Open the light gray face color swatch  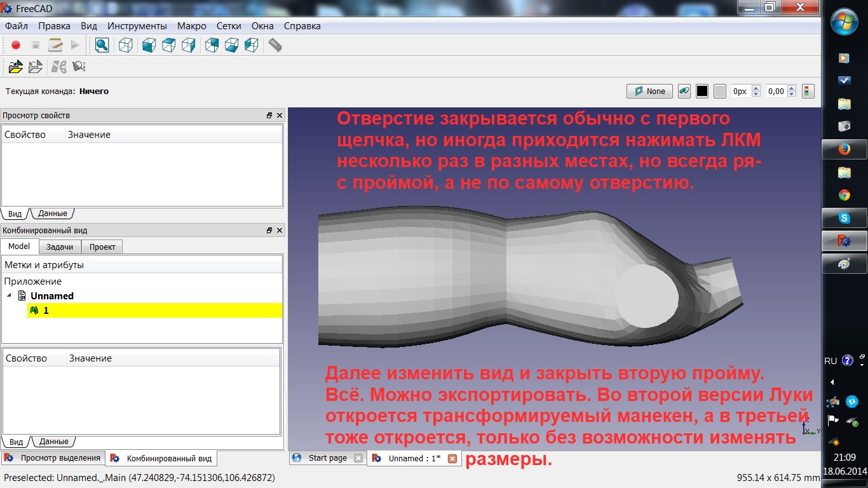[720, 91]
